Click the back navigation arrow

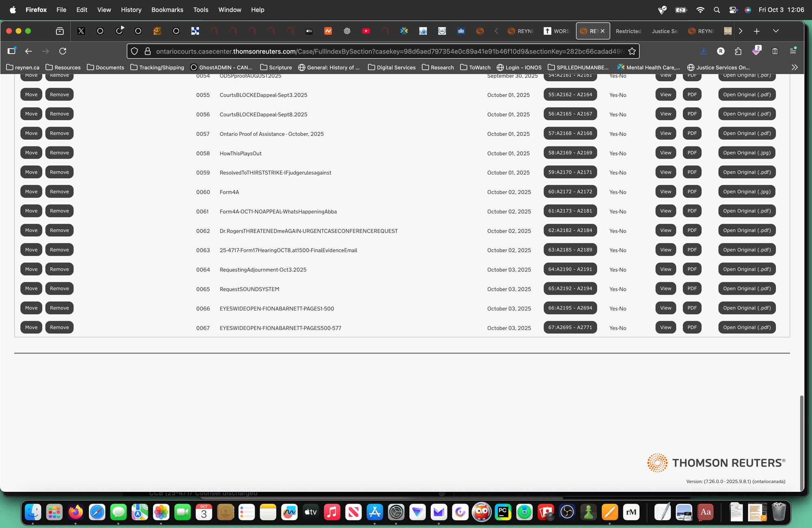28,51
